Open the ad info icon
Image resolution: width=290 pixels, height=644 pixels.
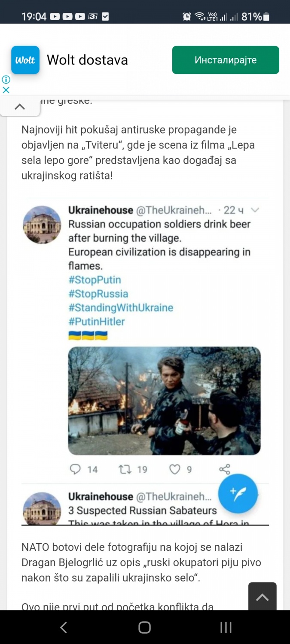click(6, 80)
